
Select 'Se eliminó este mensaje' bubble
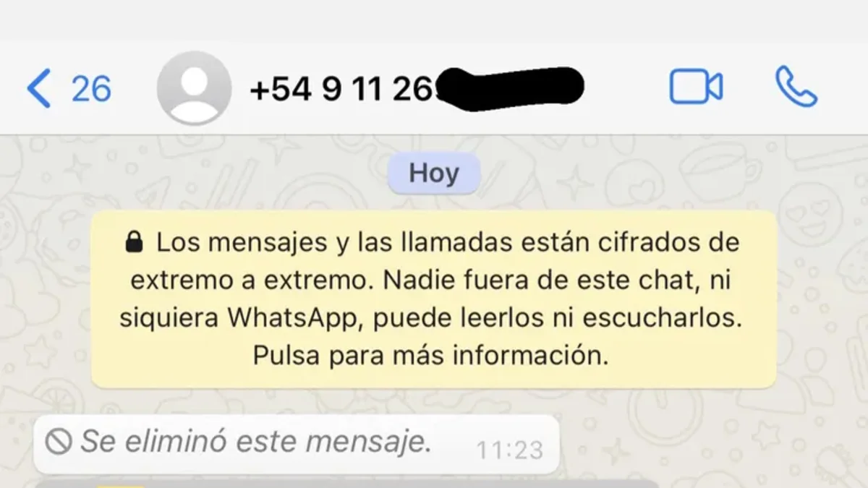[x=297, y=444]
